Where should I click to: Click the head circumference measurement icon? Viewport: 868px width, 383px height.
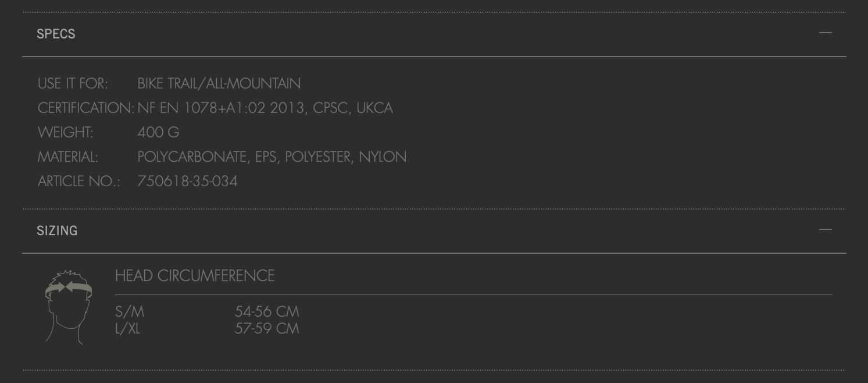pyautogui.click(x=69, y=307)
